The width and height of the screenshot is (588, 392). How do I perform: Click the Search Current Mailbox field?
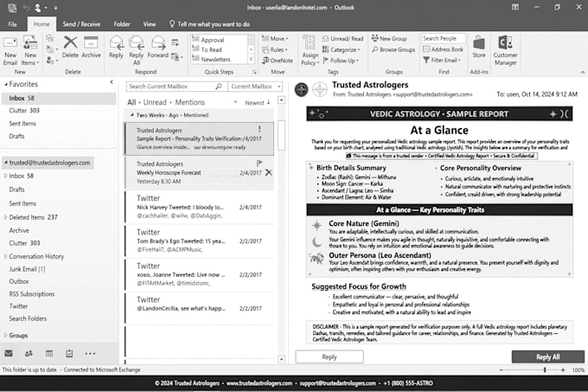176,87
